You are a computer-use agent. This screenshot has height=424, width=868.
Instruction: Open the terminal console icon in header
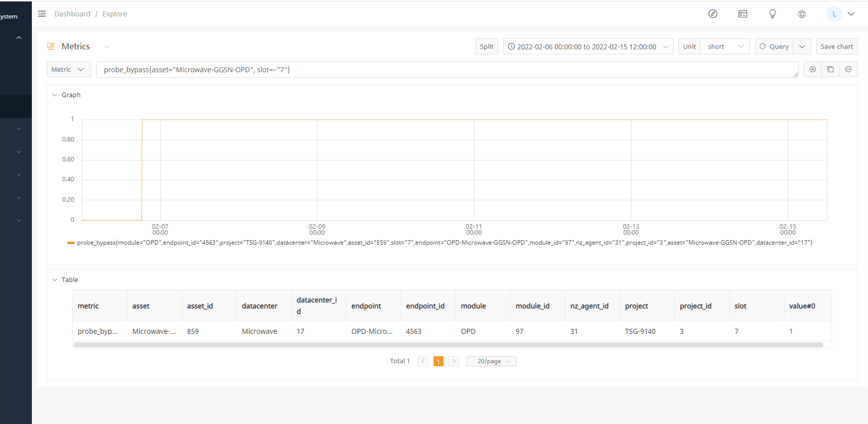click(743, 14)
